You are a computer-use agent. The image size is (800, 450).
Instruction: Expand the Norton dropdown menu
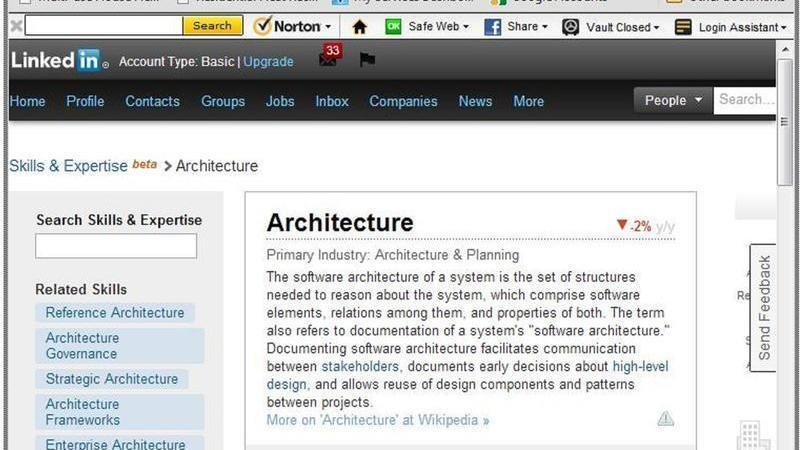tap(328, 27)
